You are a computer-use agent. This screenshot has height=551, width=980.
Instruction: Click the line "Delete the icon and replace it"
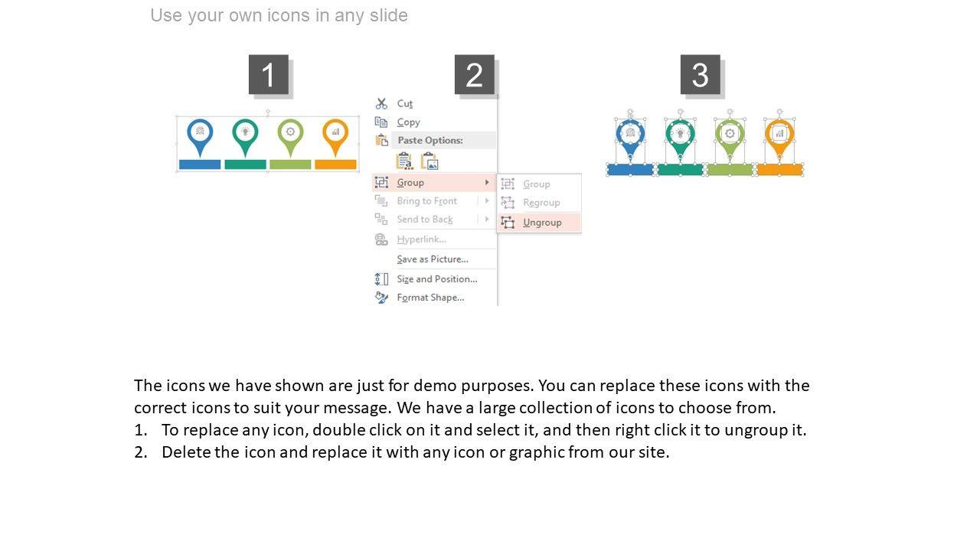click(x=416, y=452)
